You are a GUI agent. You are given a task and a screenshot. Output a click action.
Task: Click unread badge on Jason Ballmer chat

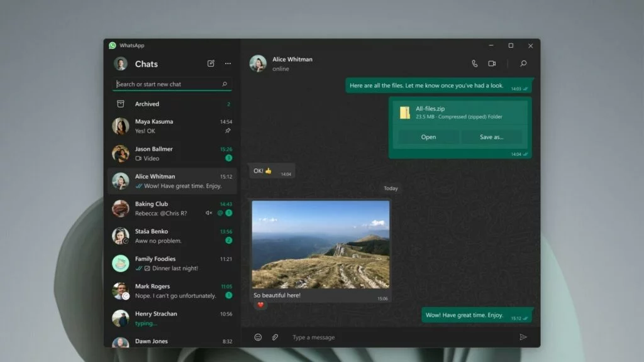coord(229,158)
